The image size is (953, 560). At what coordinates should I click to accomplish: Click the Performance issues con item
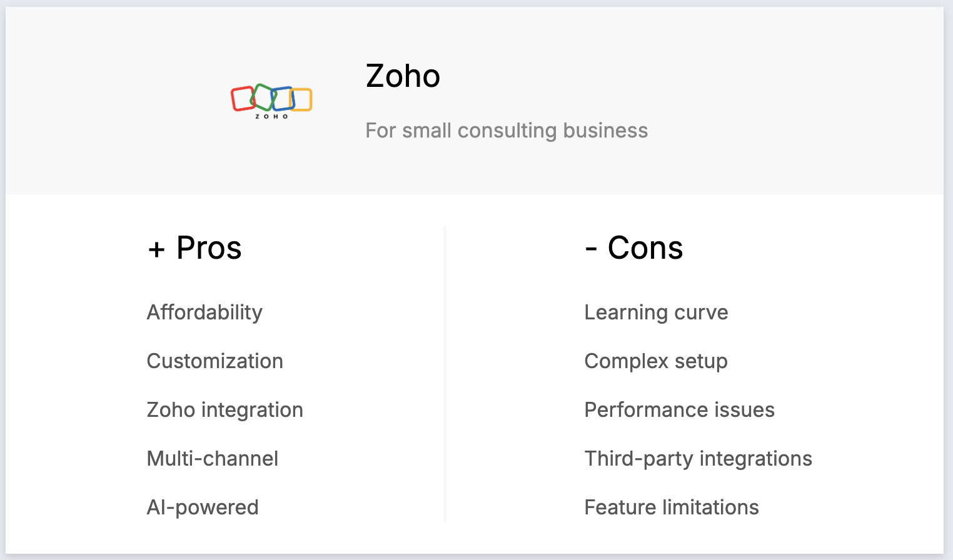(679, 409)
